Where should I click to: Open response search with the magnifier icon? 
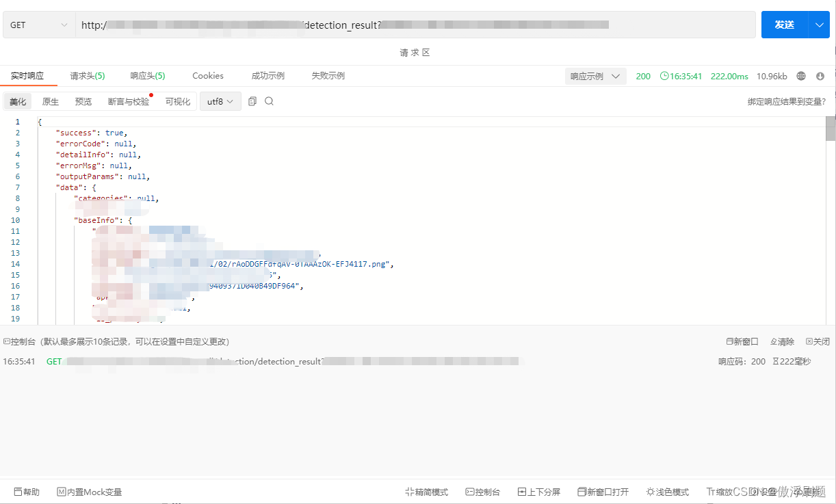pyautogui.click(x=269, y=101)
